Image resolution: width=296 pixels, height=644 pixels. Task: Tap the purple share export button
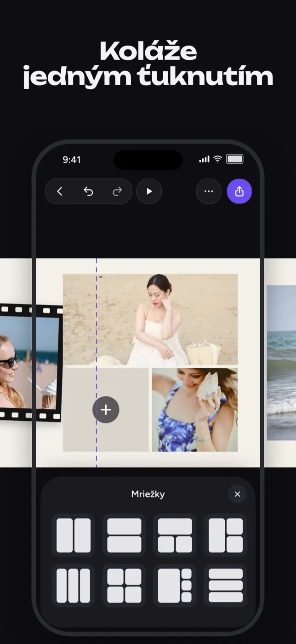(239, 191)
